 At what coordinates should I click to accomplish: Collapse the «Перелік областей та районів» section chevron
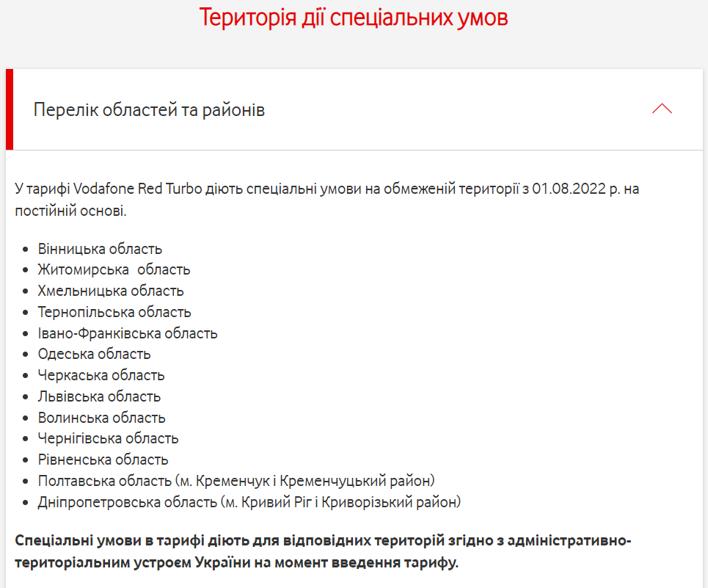pyautogui.click(x=663, y=108)
